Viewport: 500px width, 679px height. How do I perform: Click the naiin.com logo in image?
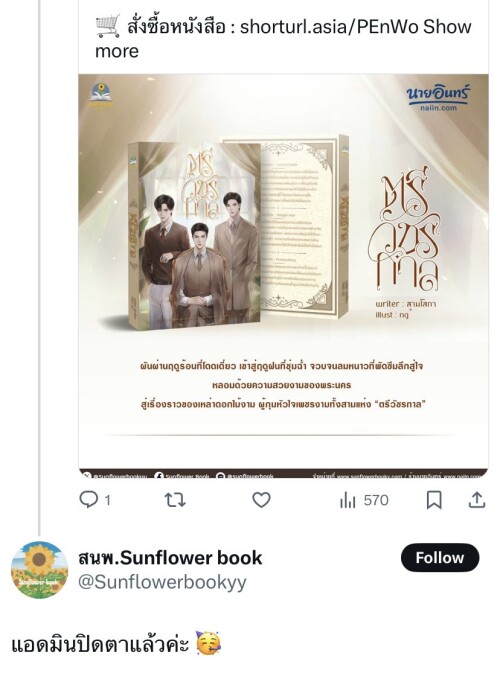tap(438, 98)
